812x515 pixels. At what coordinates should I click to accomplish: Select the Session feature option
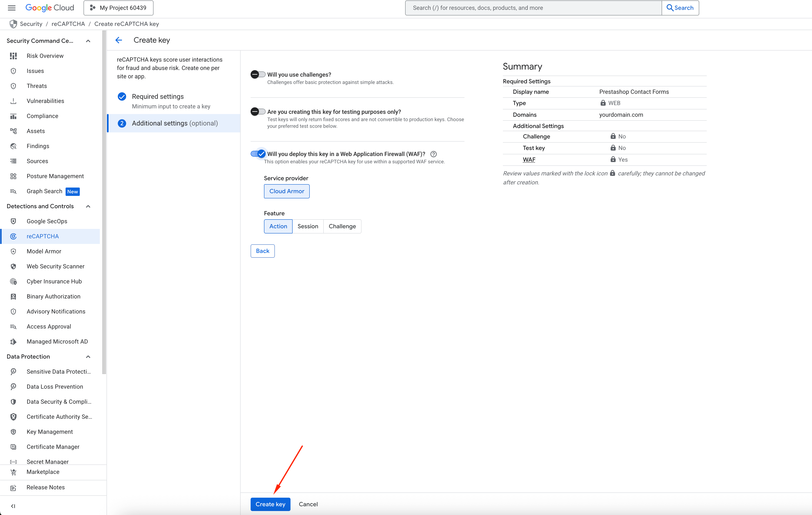(308, 226)
